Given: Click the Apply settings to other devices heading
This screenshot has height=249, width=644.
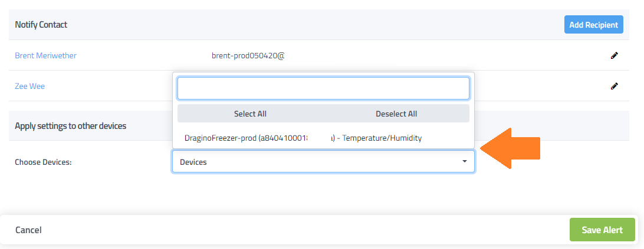Looking at the screenshot, I should pyautogui.click(x=70, y=125).
